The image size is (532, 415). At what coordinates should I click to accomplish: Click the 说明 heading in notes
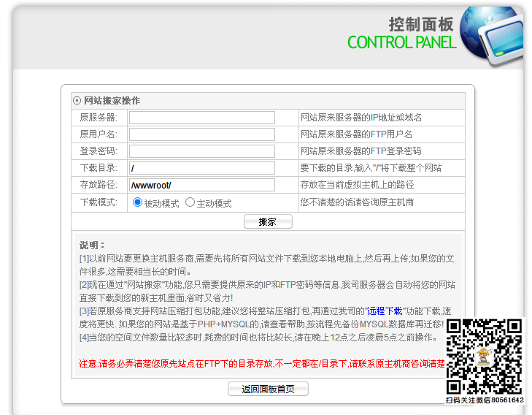point(92,245)
